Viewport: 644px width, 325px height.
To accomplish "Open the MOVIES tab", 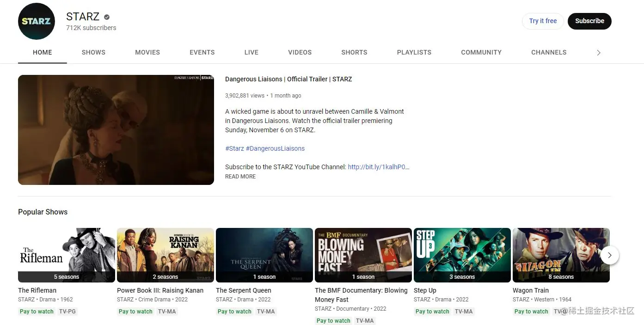I will click(x=147, y=52).
